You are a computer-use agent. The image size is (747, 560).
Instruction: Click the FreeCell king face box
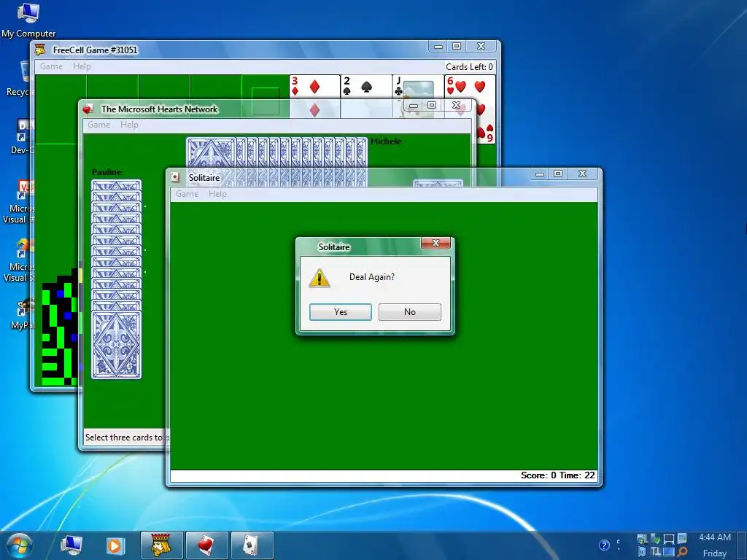[266, 94]
